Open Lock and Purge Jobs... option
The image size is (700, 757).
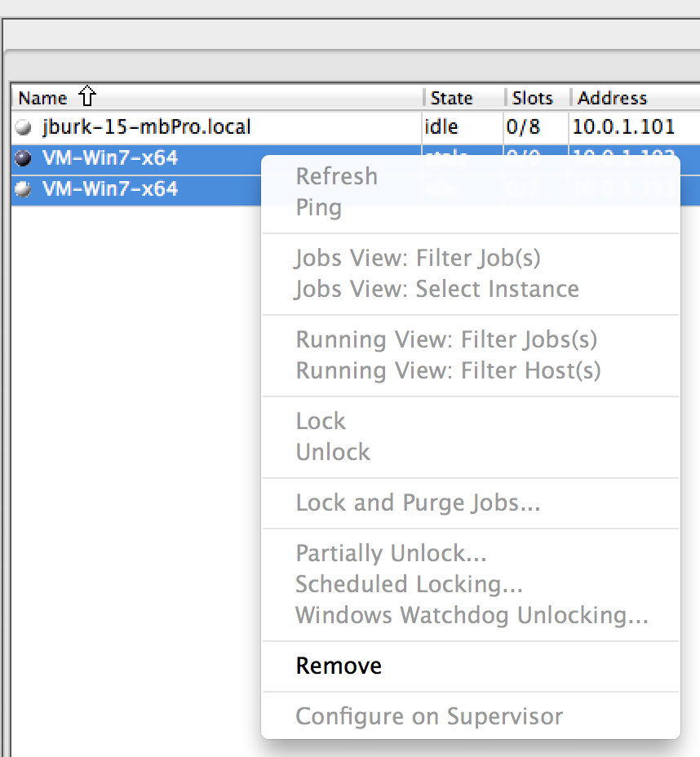(x=418, y=502)
